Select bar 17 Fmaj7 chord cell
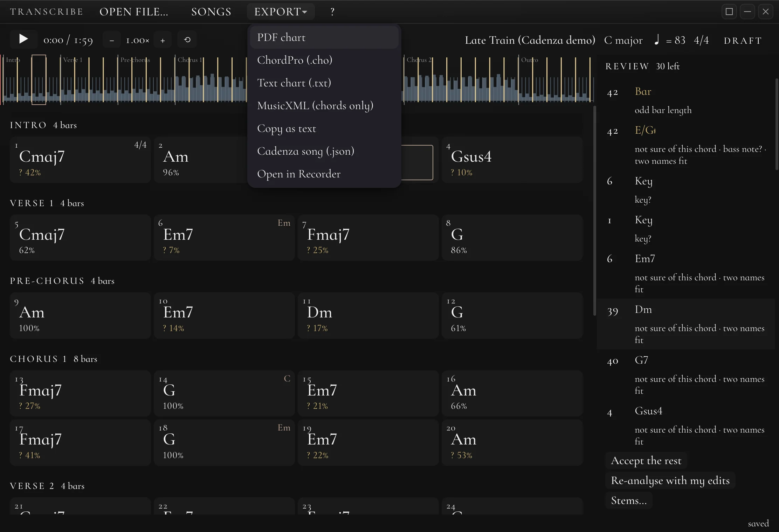Viewport: 779px width, 532px height. tap(80, 443)
